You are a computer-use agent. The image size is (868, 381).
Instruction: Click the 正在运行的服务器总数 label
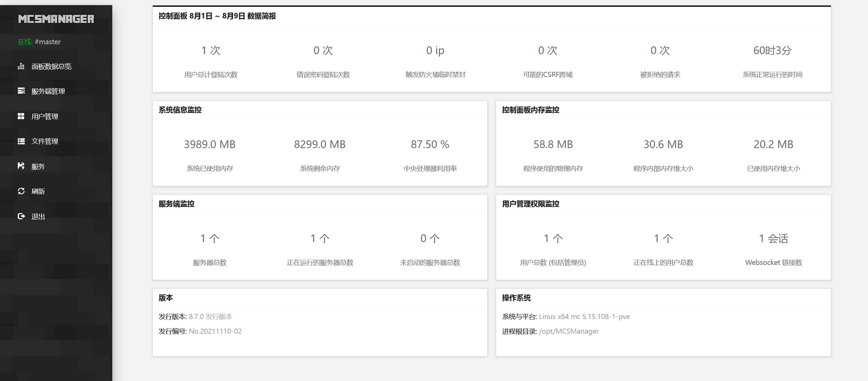[x=320, y=263]
